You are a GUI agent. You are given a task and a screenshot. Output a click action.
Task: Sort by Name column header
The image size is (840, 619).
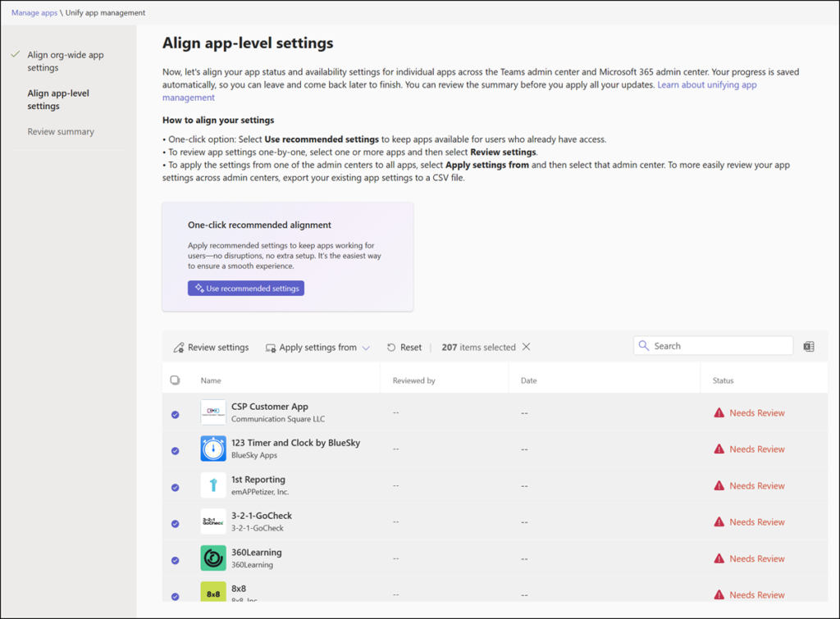[x=211, y=380]
